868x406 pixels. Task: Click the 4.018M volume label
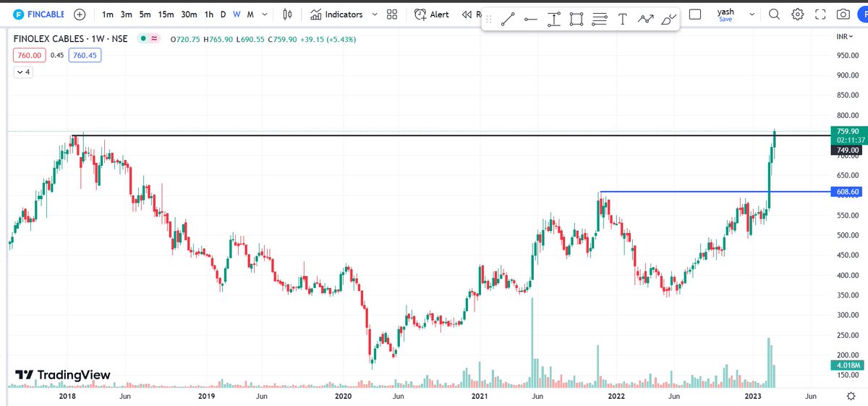847,365
